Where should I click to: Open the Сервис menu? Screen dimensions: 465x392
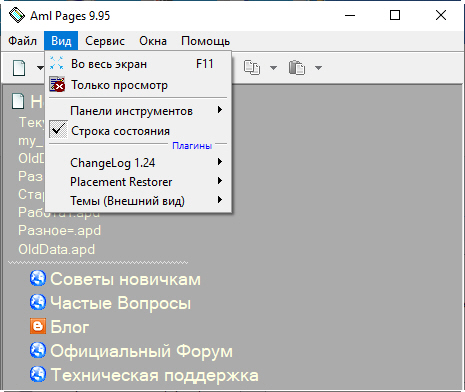[105, 41]
